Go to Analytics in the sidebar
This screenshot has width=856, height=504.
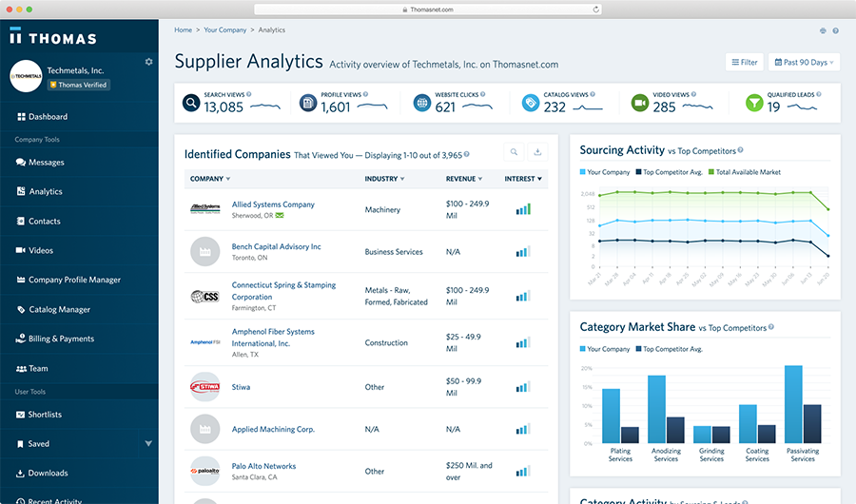pyautogui.click(x=79, y=192)
